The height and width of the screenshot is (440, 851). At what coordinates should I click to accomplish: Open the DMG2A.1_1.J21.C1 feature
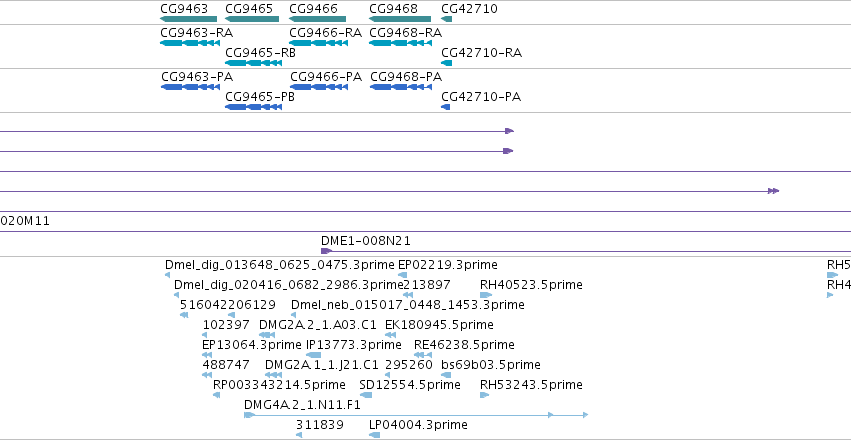coord(274,375)
